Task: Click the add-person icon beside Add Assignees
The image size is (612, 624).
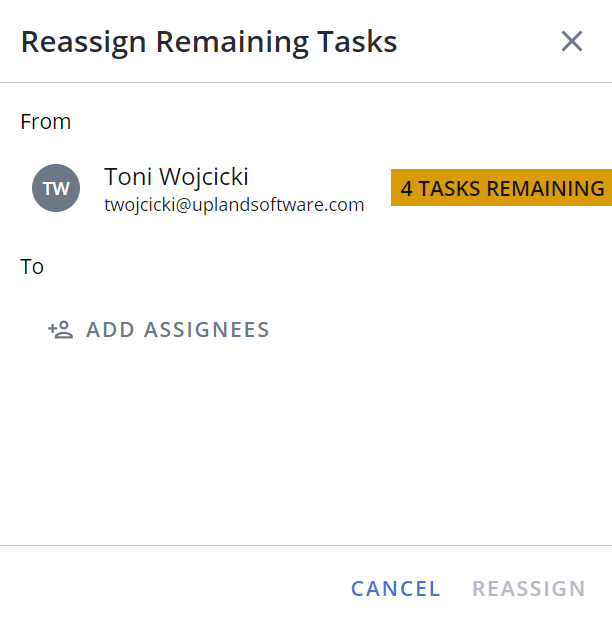Action: [x=60, y=330]
